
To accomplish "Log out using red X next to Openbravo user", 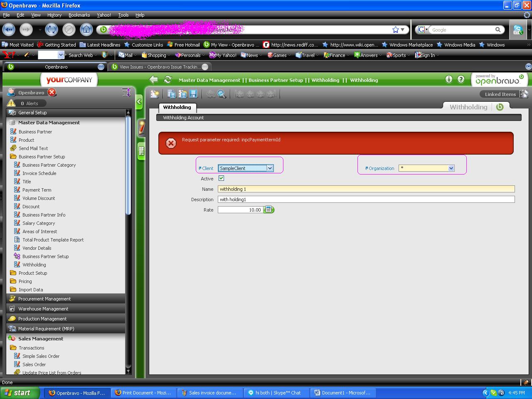I will [x=52, y=92].
